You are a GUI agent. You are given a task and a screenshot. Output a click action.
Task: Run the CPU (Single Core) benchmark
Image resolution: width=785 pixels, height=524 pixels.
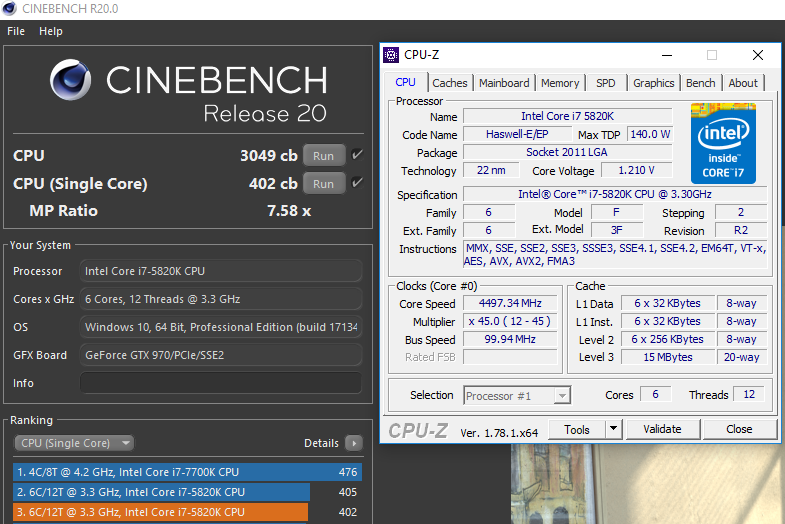tap(323, 184)
